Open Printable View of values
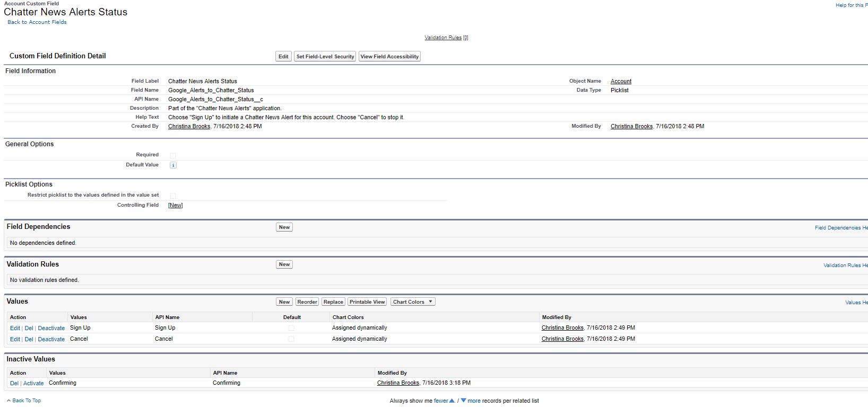Viewport: 868px width, 416px height. 367,302
